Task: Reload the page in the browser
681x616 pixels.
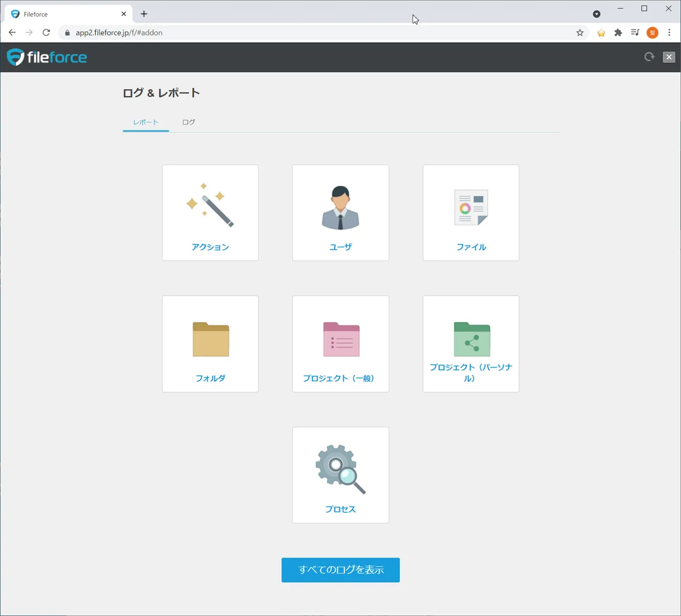Action: (47, 33)
